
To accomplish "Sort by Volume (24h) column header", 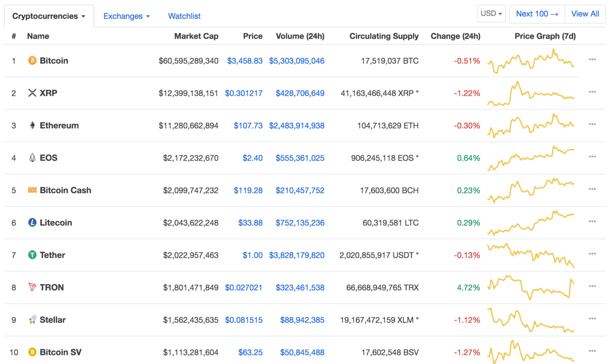I will coord(300,36).
